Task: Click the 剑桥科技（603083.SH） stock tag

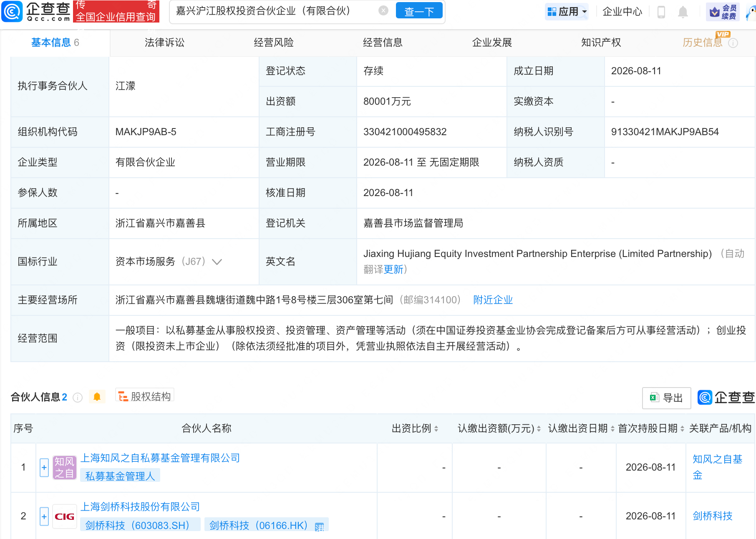Action: 140,525
